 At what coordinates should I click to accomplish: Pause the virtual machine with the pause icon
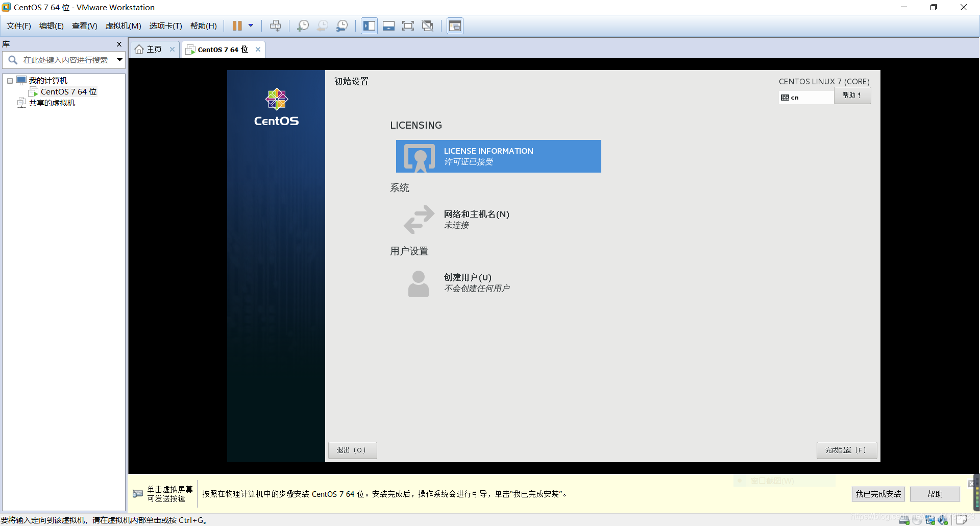pyautogui.click(x=237, y=26)
